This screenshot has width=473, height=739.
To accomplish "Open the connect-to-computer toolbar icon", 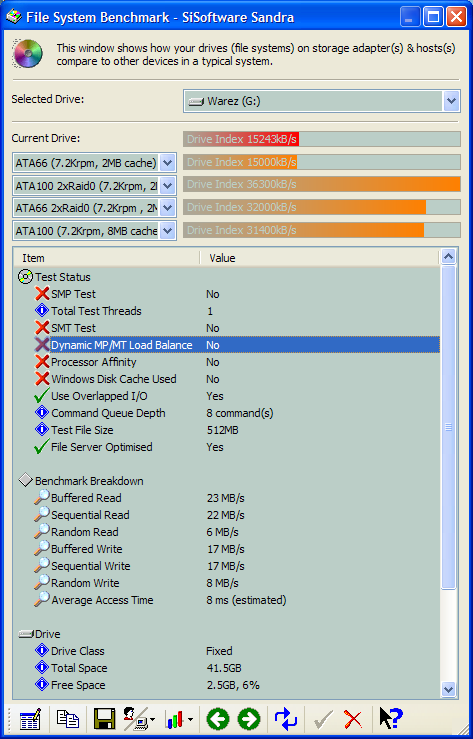I will 135,719.
